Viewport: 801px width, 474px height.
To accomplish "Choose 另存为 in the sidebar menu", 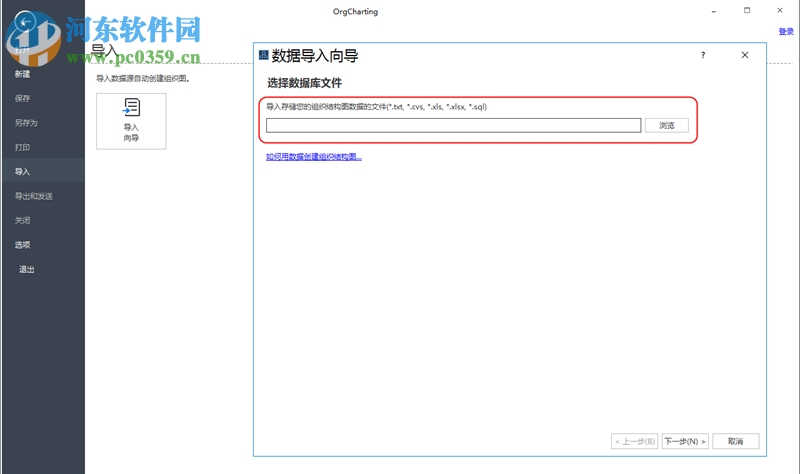I will (26, 123).
